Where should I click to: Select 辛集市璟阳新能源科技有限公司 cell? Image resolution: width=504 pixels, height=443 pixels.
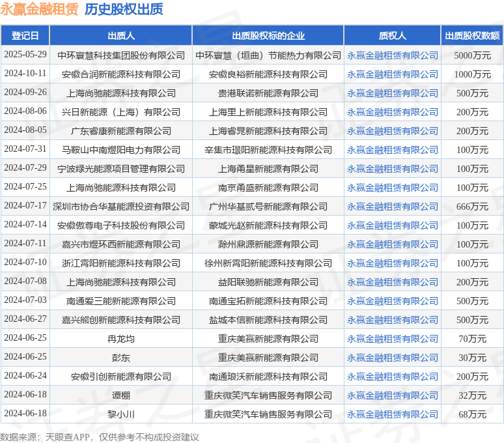pos(268,150)
